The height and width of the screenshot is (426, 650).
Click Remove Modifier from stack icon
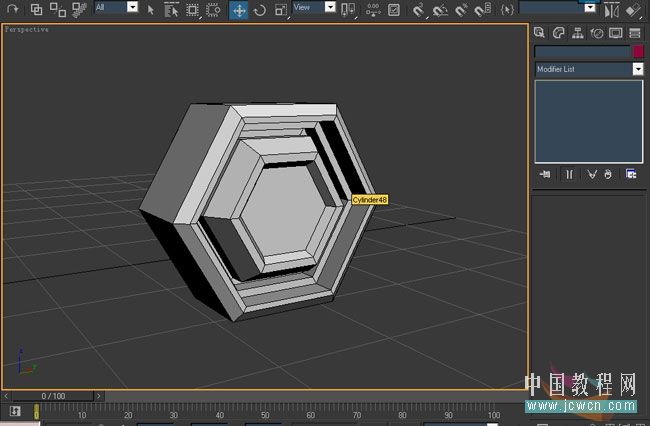(608, 174)
